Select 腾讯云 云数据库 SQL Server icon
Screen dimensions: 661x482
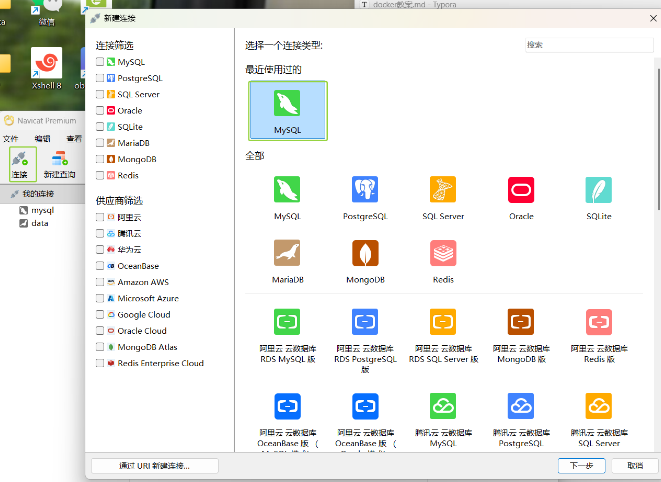tap(599, 406)
